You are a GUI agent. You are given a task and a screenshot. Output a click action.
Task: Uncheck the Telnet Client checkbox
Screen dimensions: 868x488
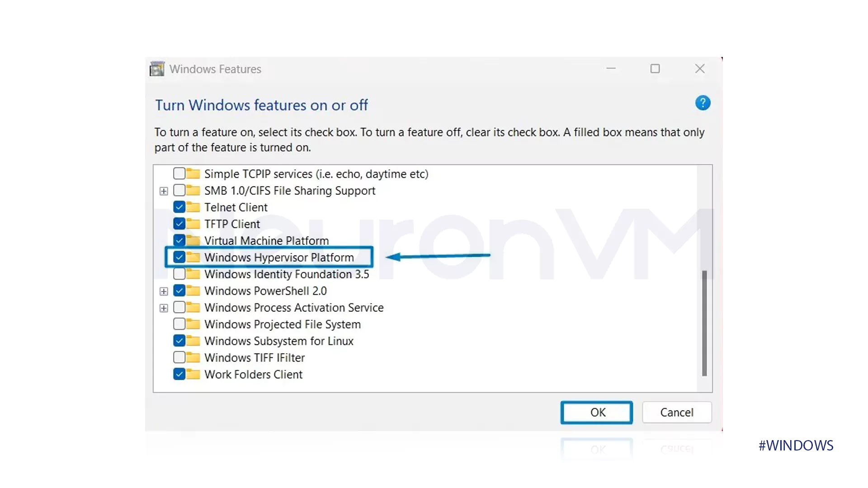pyautogui.click(x=179, y=207)
